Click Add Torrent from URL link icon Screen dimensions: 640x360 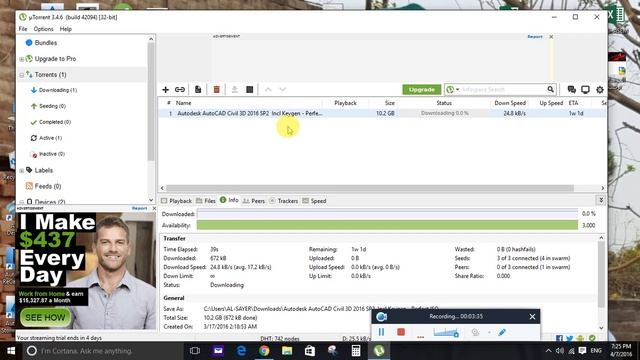point(180,89)
